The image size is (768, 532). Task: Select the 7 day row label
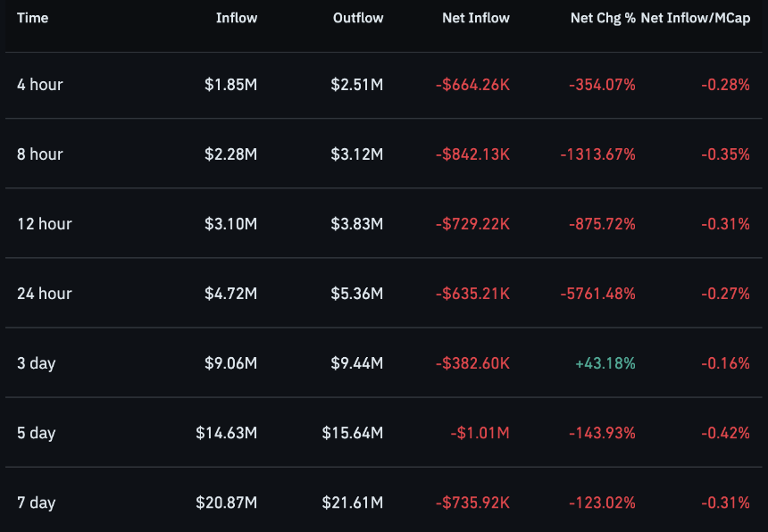tap(37, 503)
